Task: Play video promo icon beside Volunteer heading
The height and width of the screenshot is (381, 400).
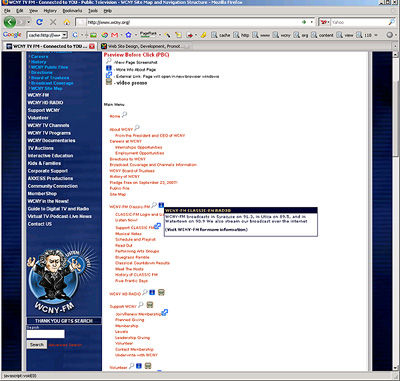Action: (x=148, y=366)
